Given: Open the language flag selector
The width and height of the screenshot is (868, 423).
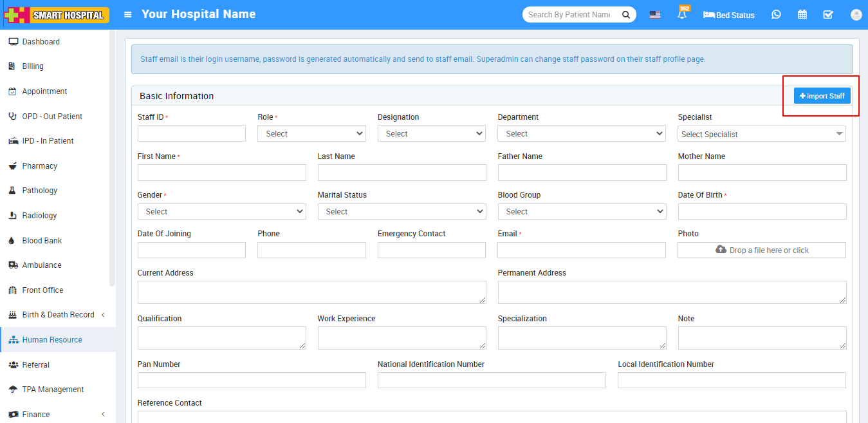Looking at the screenshot, I should tap(654, 14).
